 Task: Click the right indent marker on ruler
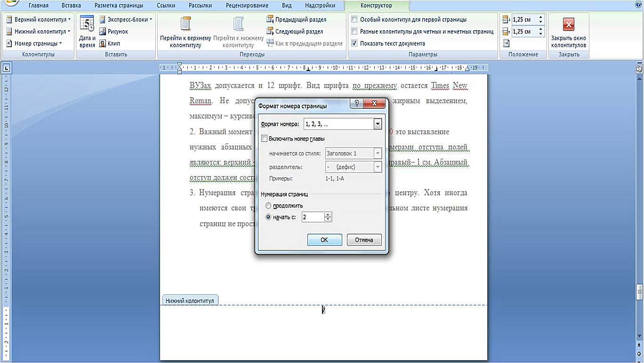[x=467, y=69]
